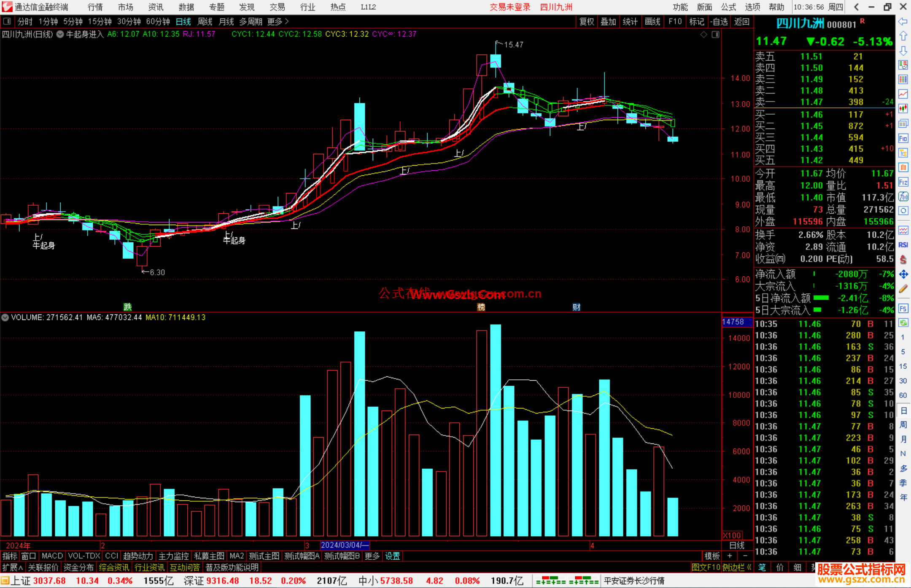Click the 复权 button
The height and width of the screenshot is (588, 911).
click(587, 21)
